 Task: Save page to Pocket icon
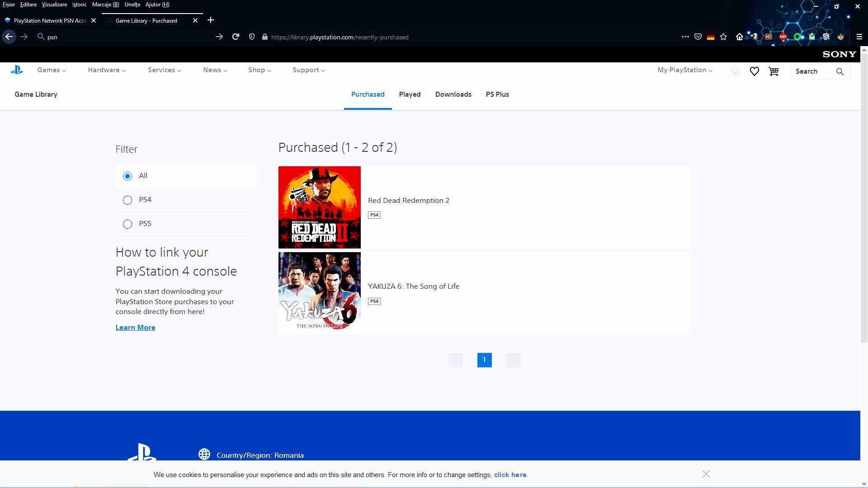(x=698, y=37)
